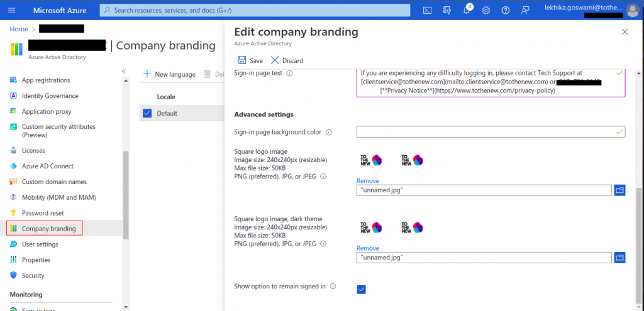The height and width of the screenshot is (311, 644).
Task: Click the Advanced settings heading
Action: [x=264, y=114]
